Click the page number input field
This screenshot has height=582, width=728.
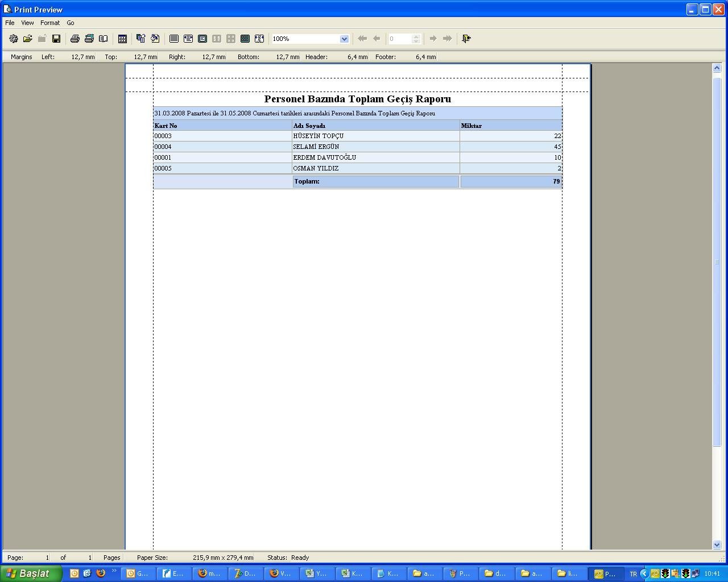(399, 39)
